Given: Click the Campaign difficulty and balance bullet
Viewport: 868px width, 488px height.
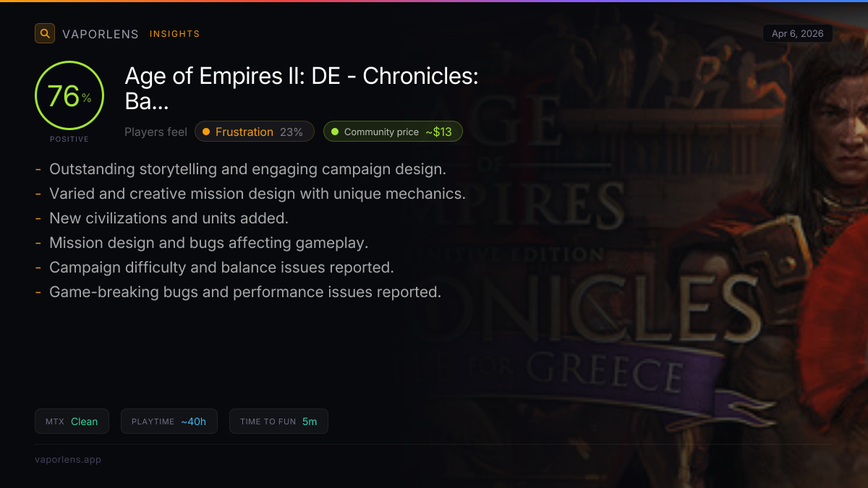Looking at the screenshot, I should coord(221,267).
